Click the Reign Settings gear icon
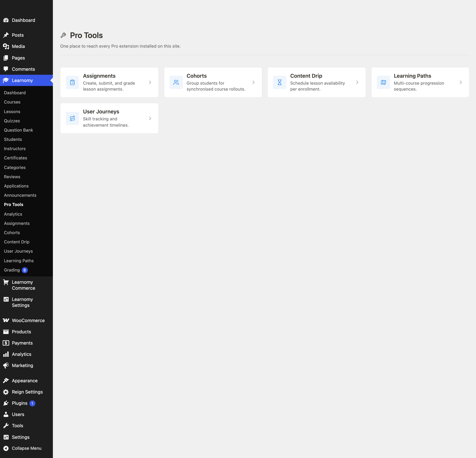 [6, 392]
